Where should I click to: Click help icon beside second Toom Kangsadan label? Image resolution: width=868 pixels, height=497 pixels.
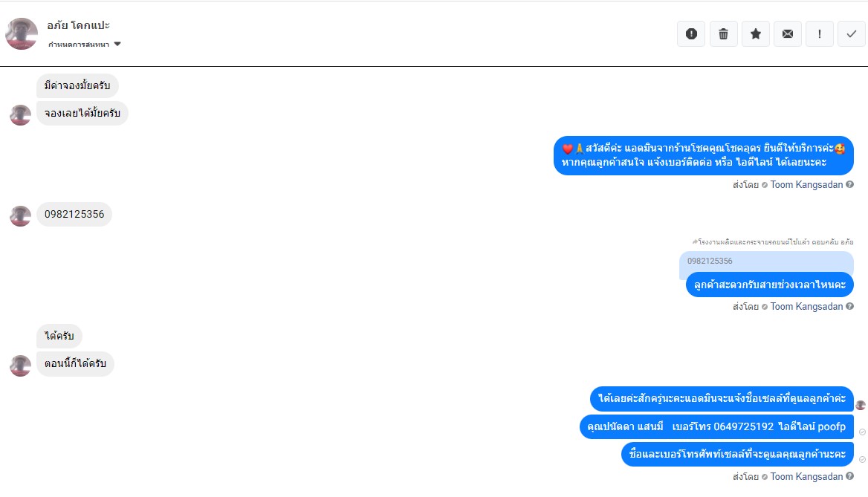point(849,306)
